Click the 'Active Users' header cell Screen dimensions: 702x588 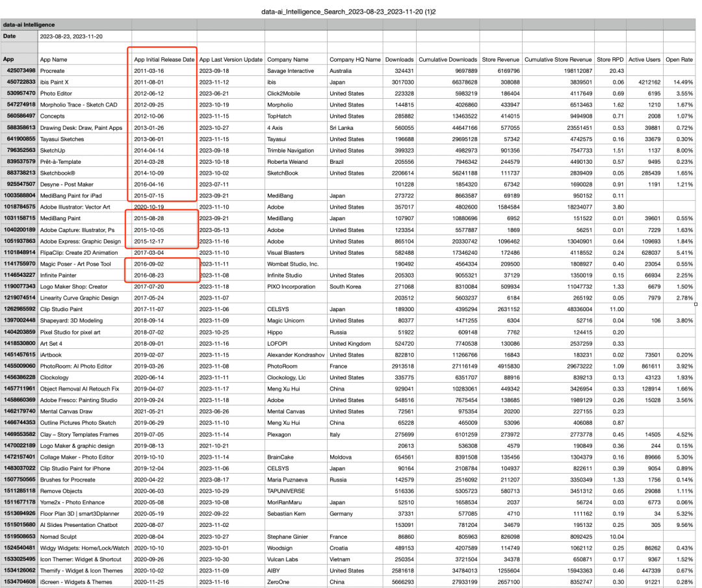coord(643,60)
